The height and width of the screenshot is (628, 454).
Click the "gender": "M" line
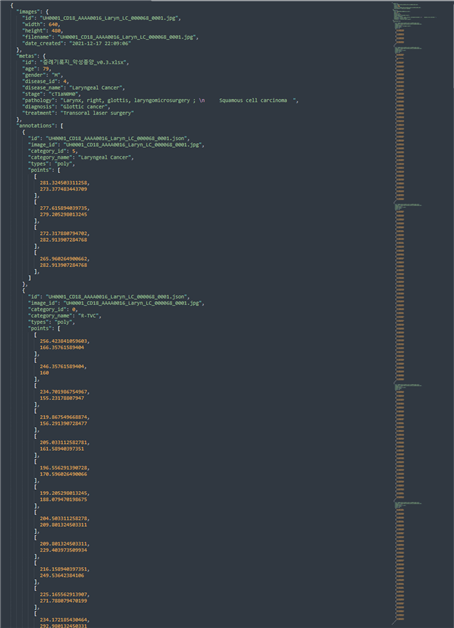(x=42, y=75)
